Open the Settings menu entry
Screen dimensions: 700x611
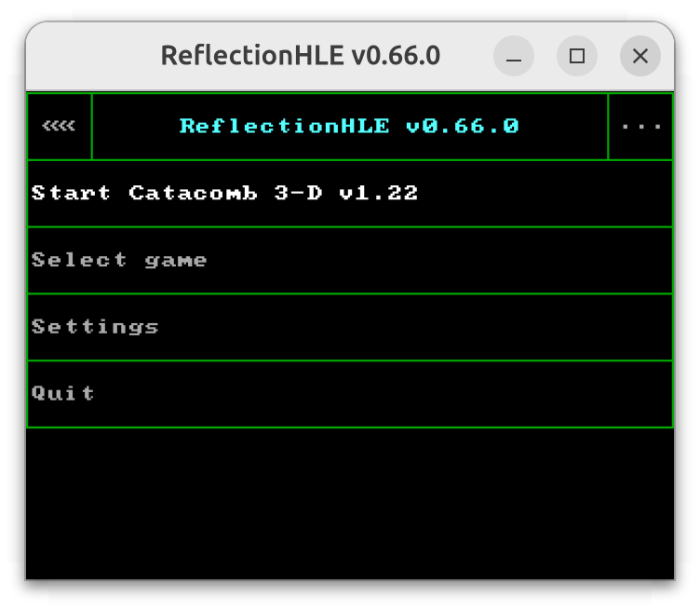pos(350,327)
